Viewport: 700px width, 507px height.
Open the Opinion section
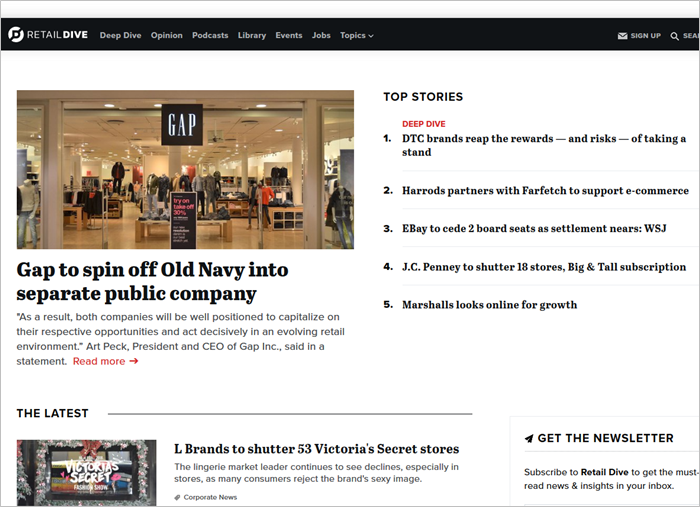(x=167, y=35)
